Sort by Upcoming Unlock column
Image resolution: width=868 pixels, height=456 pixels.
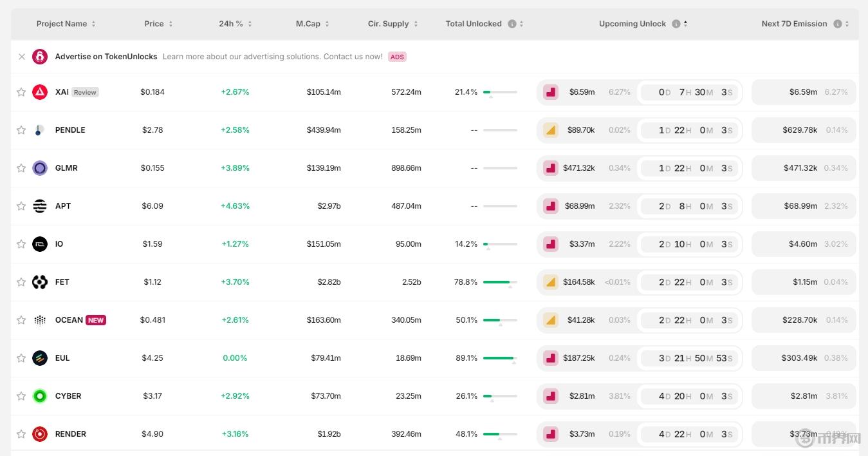click(633, 24)
